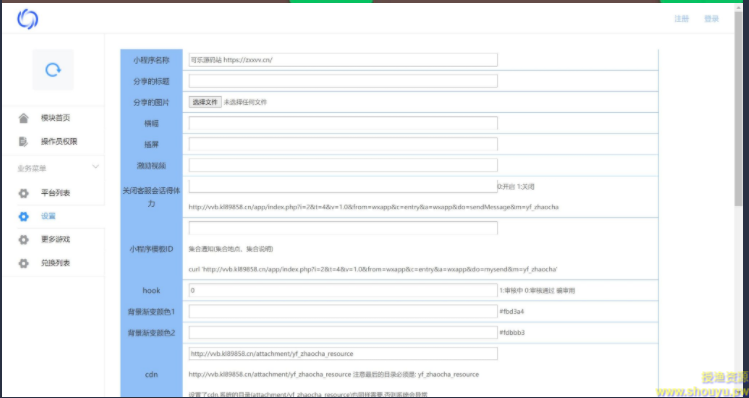Click the blue gear icon beside 设置
Screen dimensions: 749x398
23,216
